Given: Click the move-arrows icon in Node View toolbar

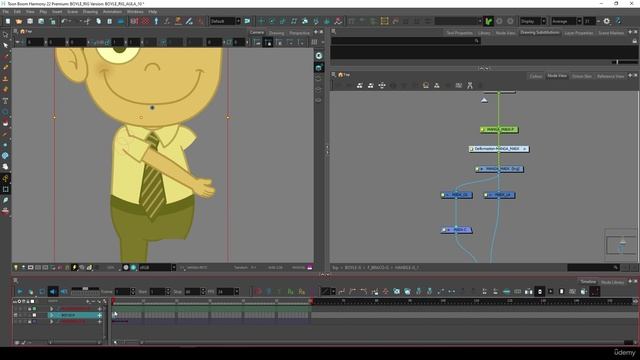Looking at the screenshot, I should point(382,85).
